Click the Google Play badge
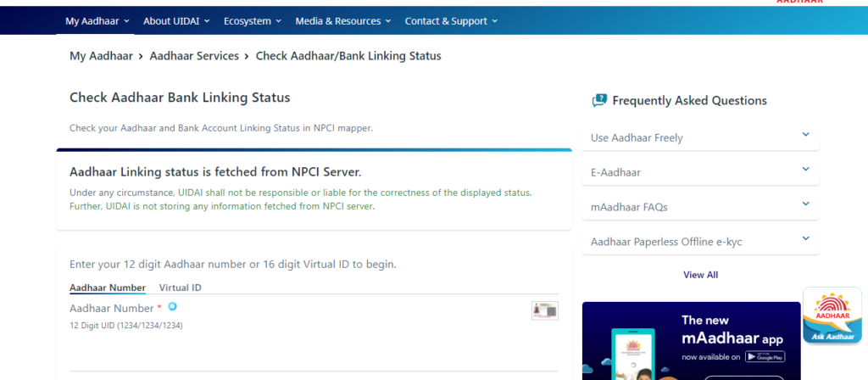The width and height of the screenshot is (868, 380). point(765,357)
